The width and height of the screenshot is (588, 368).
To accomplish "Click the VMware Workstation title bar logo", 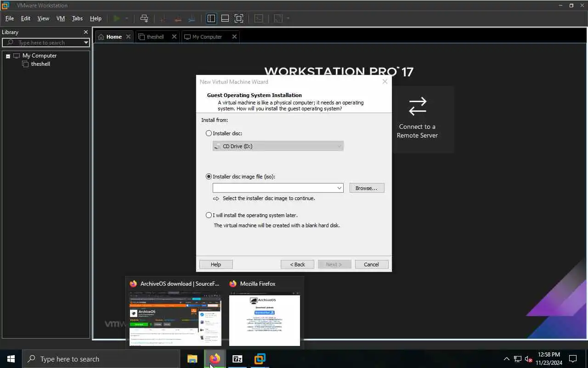I will pyautogui.click(x=6, y=6).
